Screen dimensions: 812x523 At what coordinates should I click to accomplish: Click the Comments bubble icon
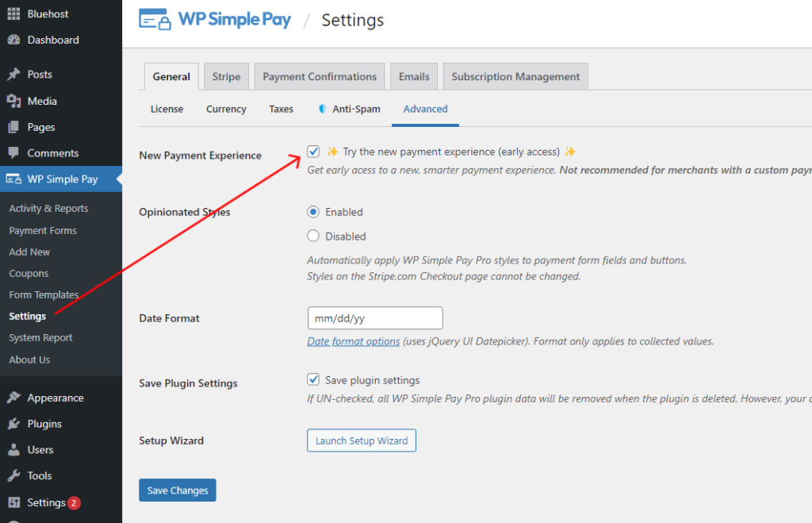coord(13,153)
